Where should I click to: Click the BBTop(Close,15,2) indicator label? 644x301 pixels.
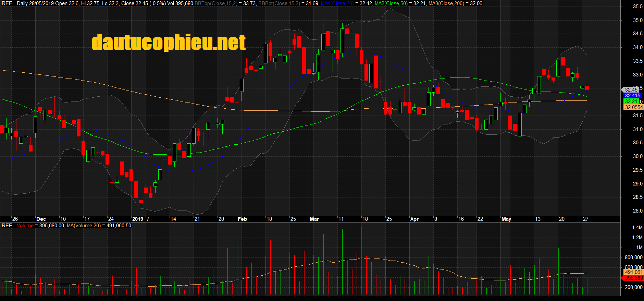(216, 3)
